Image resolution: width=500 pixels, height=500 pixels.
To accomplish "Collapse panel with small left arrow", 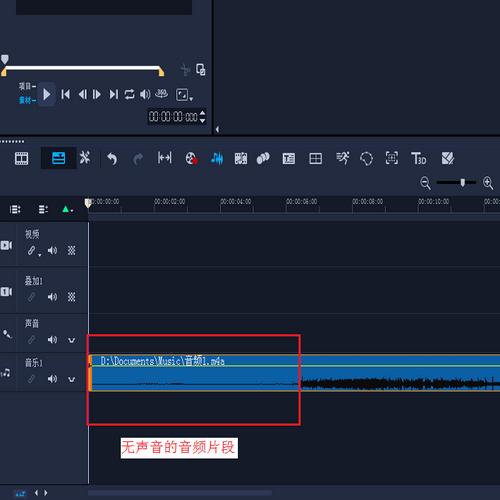I will (x=217, y=129).
